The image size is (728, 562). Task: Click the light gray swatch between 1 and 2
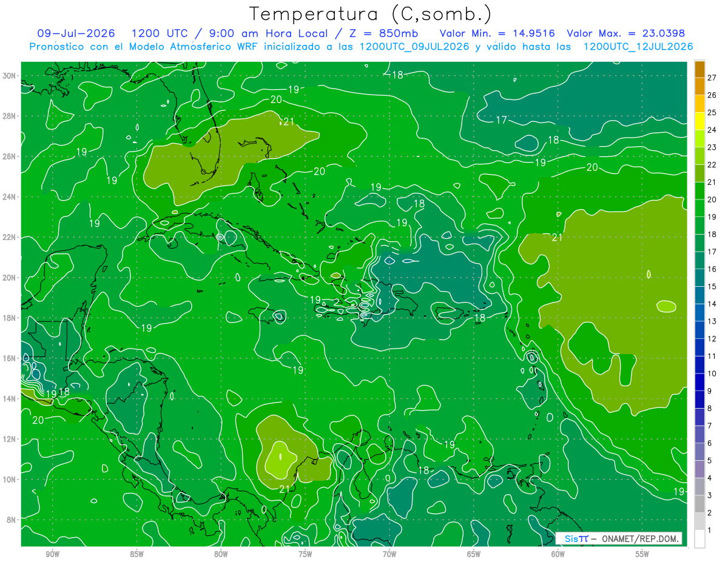point(699,521)
